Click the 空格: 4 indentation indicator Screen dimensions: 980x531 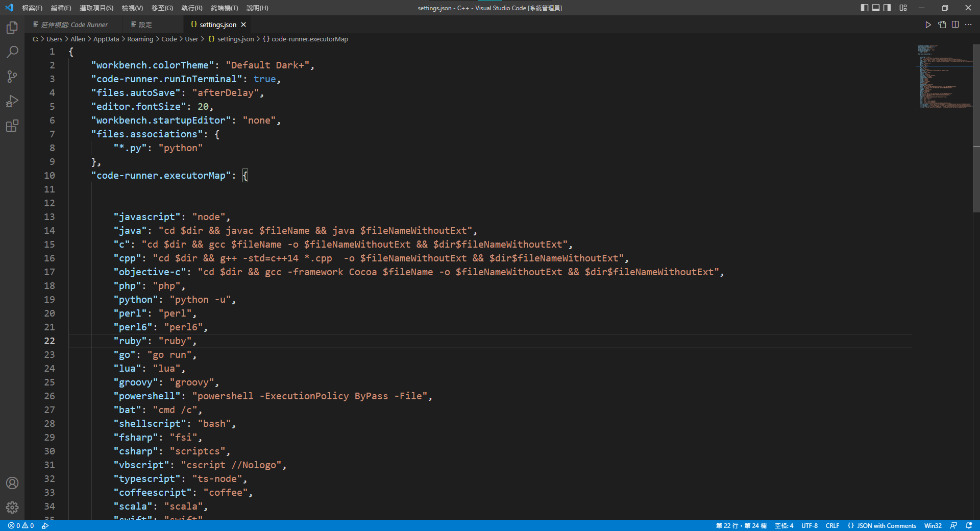pos(784,525)
